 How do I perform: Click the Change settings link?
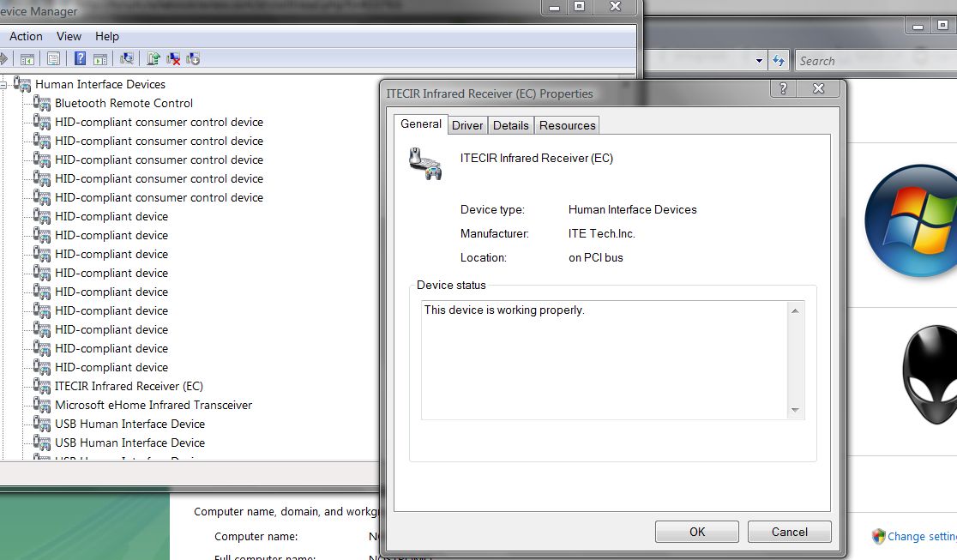coord(922,536)
